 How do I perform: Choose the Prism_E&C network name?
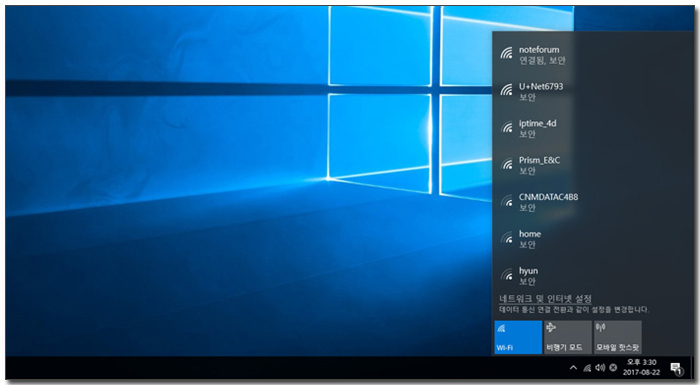[539, 160]
